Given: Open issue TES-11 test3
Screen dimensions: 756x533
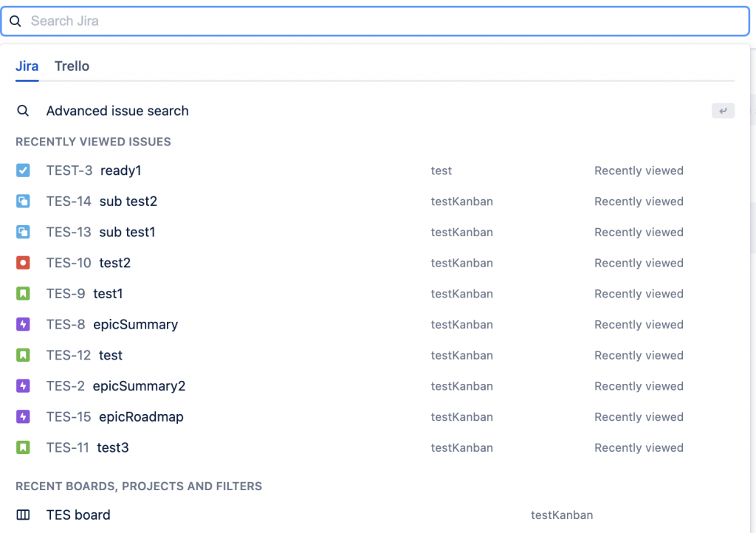Looking at the screenshot, I should [x=88, y=448].
